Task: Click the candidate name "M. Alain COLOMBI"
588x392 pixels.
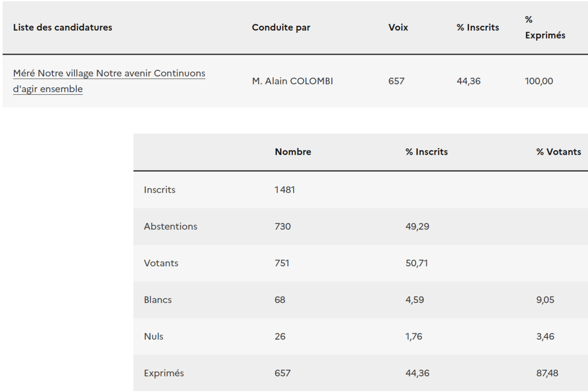Action: pos(292,81)
